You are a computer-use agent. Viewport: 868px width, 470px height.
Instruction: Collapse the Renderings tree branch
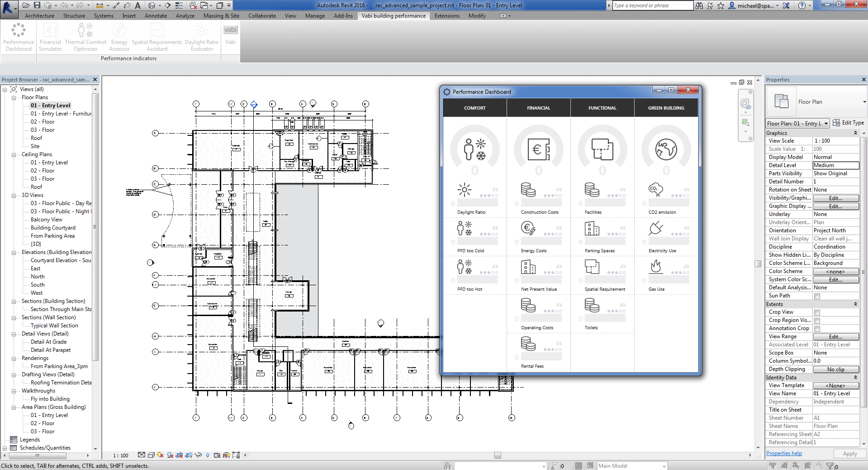[x=14, y=358]
